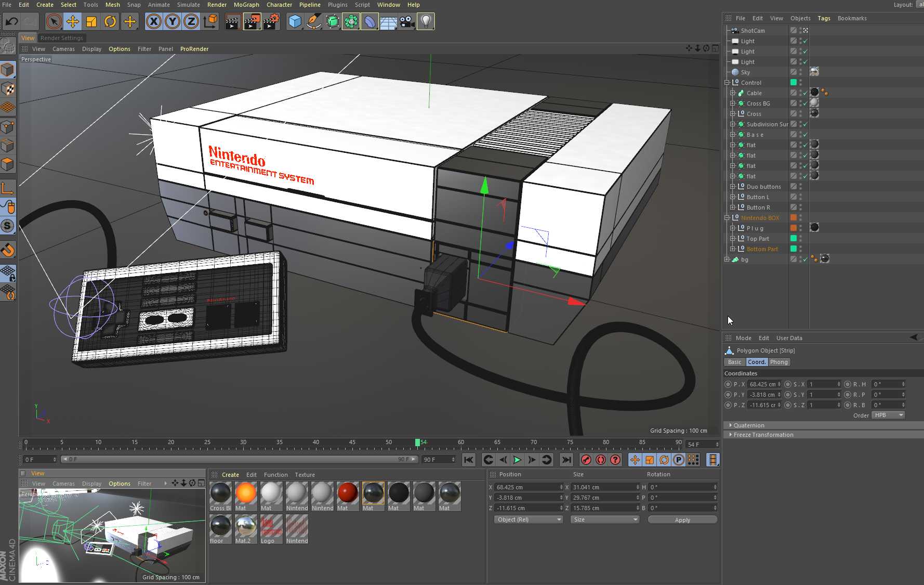The width and height of the screenshot is (924, 585).
Task: Toggle bg object enable checkmark
Action: (x=805, y=259)
